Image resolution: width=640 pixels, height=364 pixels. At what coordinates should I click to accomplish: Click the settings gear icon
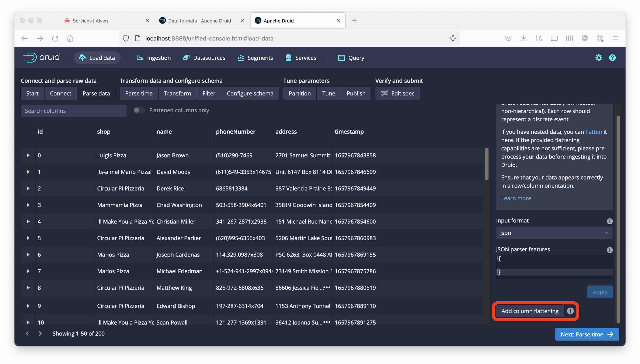(x=599, y=57)
